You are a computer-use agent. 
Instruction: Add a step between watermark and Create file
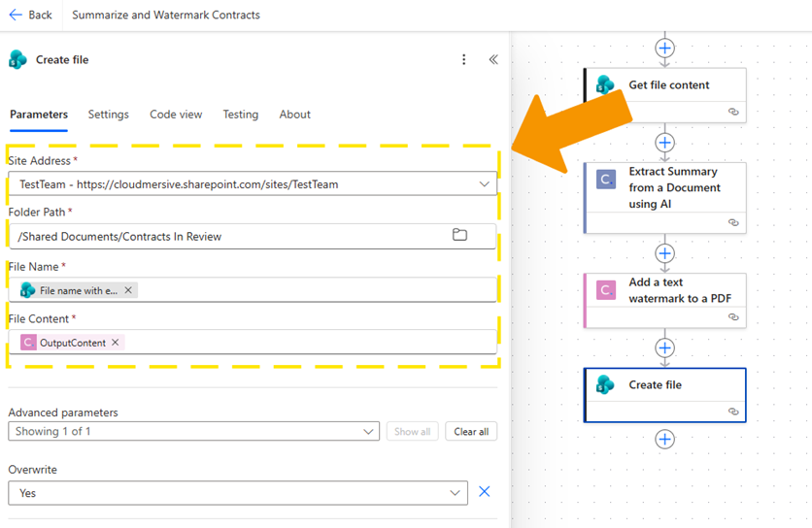[665, 347]
